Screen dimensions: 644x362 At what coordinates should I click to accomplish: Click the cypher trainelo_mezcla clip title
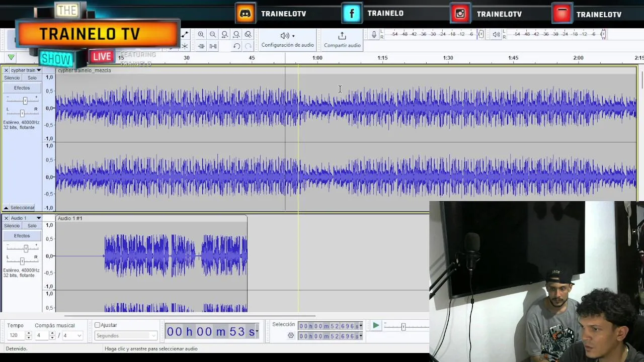85,70
